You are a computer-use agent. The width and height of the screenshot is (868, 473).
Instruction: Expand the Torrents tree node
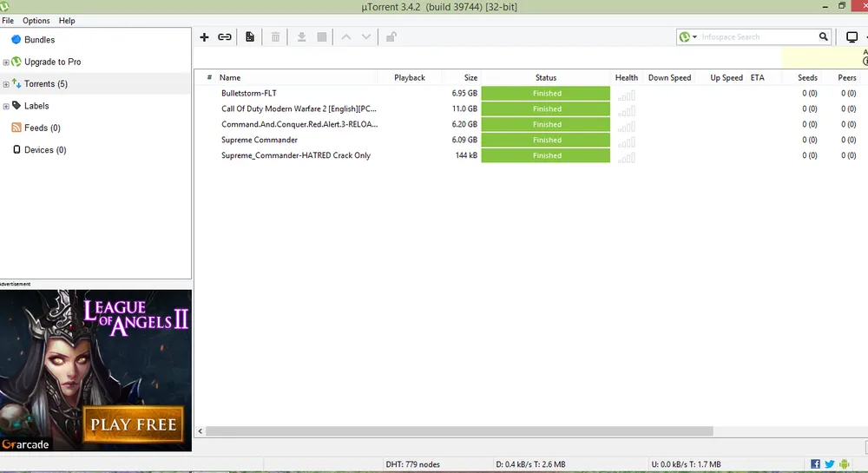pos(5,85)
